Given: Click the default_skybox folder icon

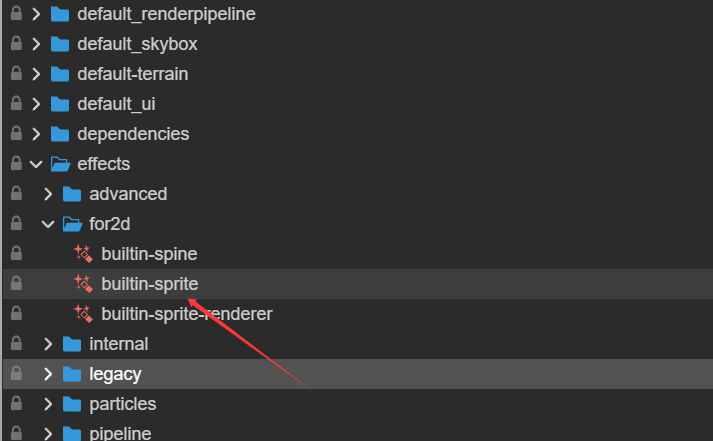Looking at the screenshot, I should pos(60,44).
